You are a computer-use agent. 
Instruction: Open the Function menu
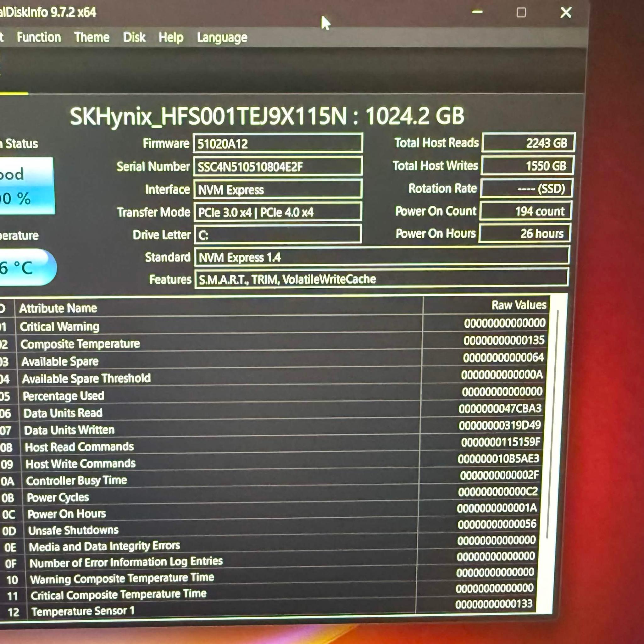(39, 37)
